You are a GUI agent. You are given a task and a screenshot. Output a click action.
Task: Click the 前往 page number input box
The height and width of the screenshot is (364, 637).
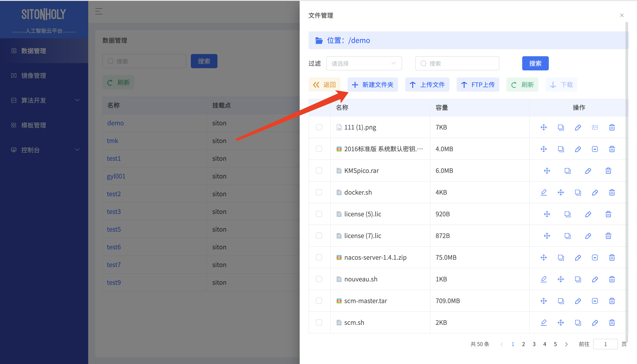point(605,344)
